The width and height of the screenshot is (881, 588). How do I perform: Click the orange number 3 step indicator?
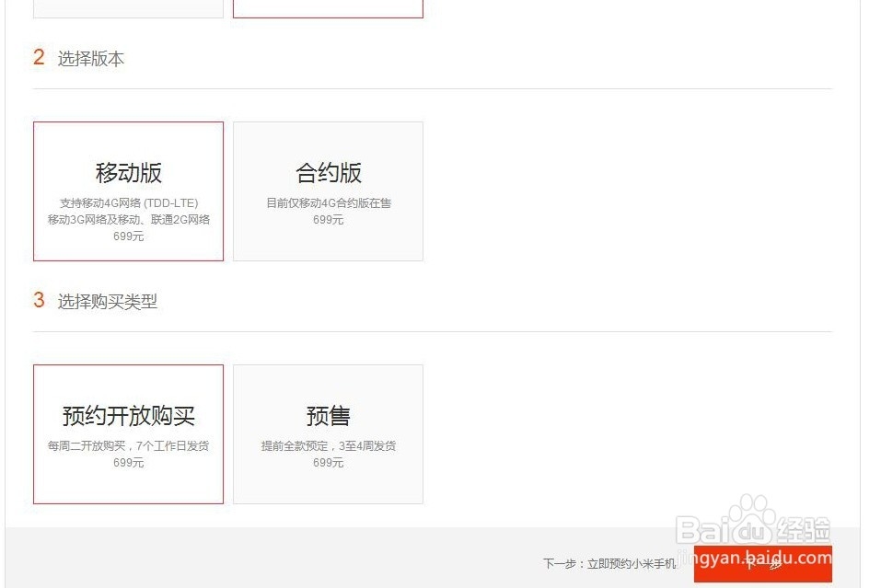38,300
